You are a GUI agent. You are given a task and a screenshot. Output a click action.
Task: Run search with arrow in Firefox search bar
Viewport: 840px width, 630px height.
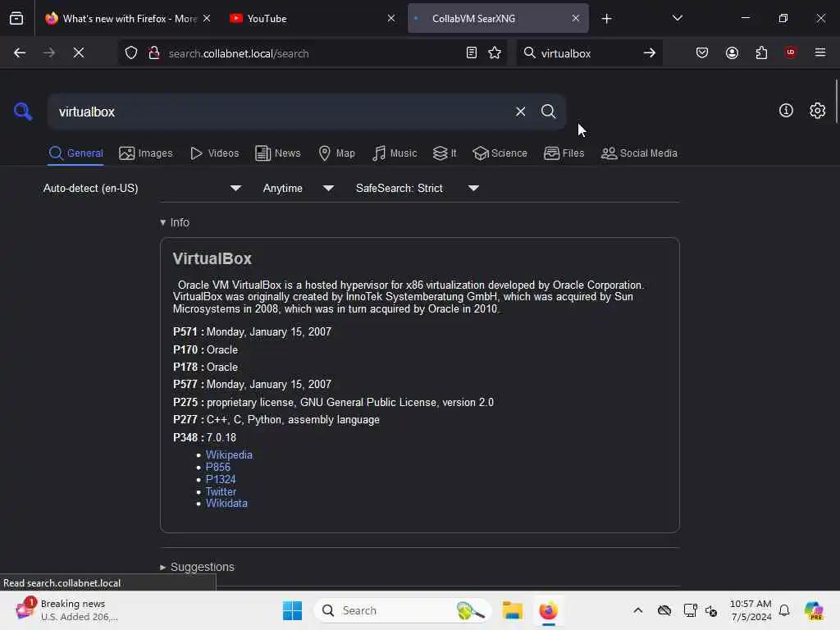coord(650,53)
